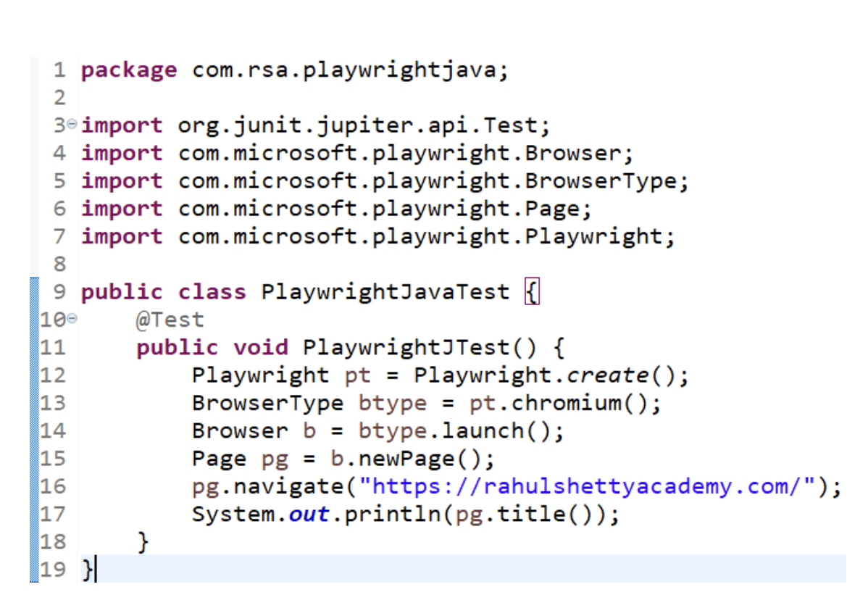
Task: Click the @Test annotation
Action: (170, 319)
